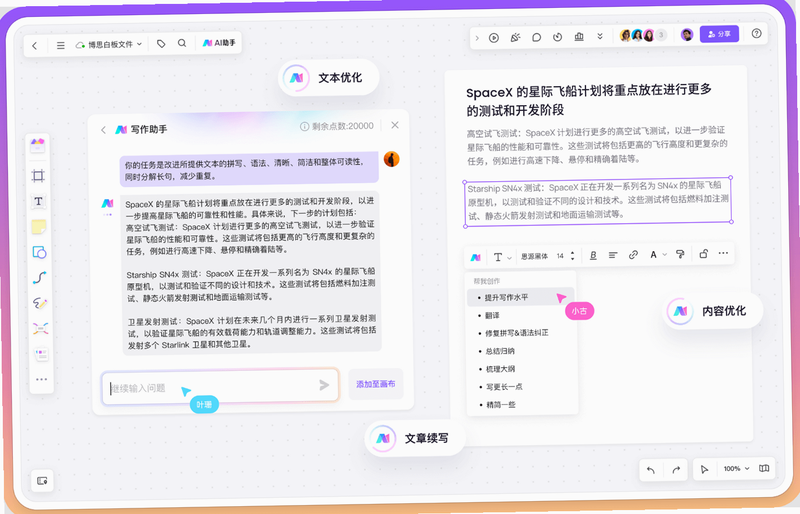
Task: Open the text color A dropdown
Action: pos(658,254)
